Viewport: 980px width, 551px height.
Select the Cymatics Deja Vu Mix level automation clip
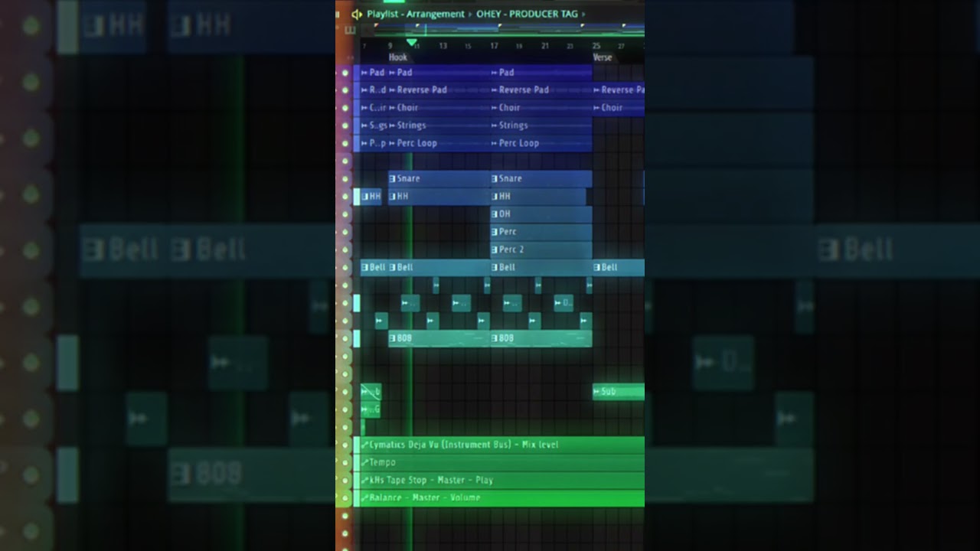[x=502, y=445]
